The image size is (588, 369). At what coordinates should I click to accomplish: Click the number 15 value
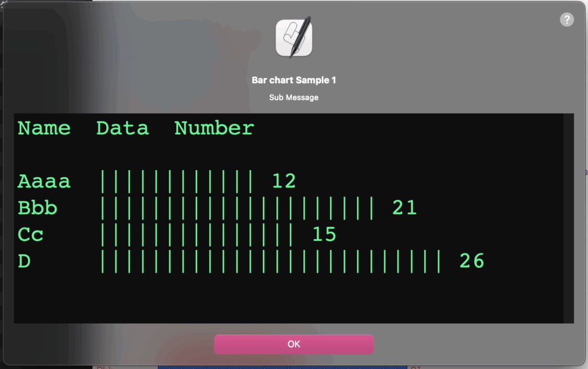click(324, 235)
